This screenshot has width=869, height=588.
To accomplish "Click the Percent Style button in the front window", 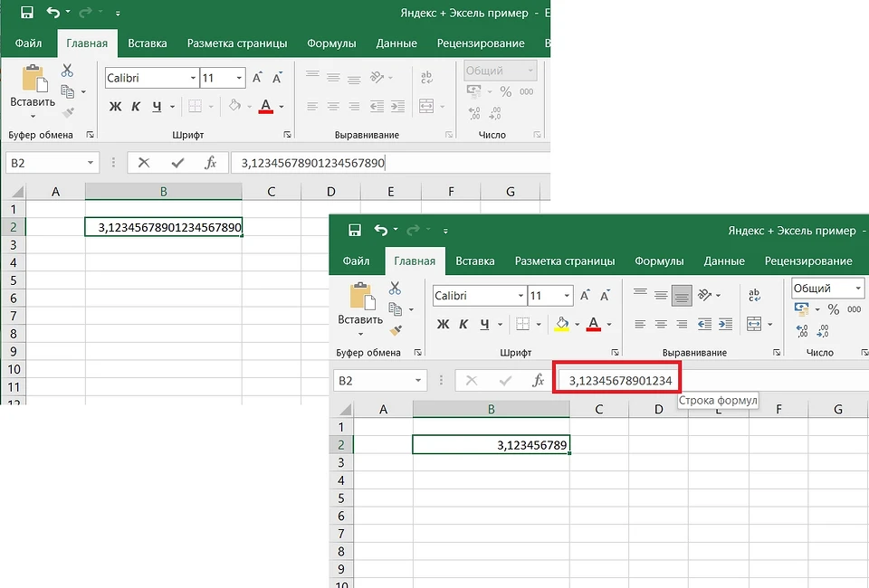I will 833,309.
